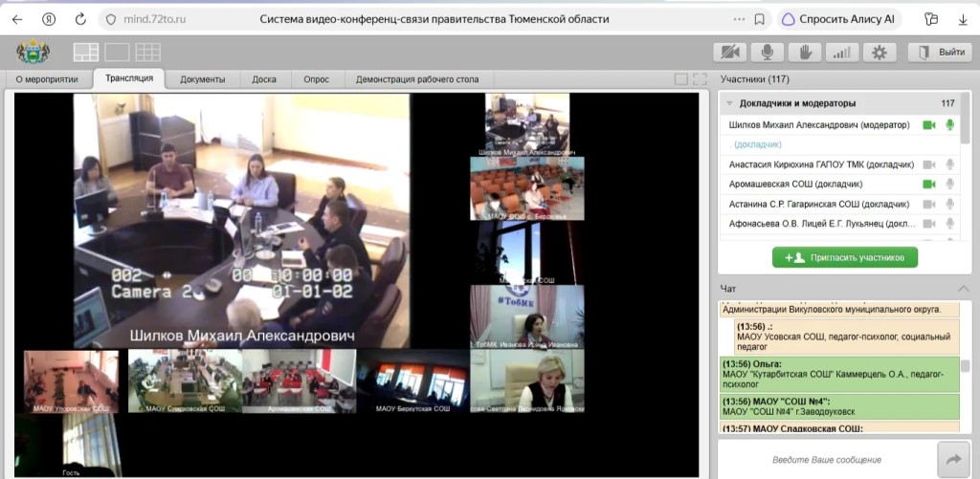Open browser downloads
This screenshot has height=479, width=980.
click(x=963, y=19)
